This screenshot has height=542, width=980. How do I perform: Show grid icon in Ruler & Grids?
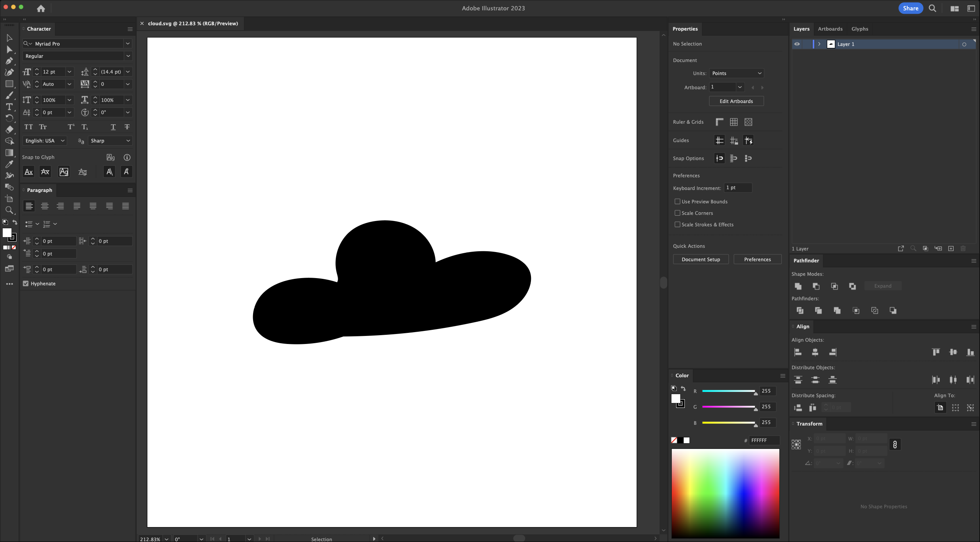coord(734,122)
